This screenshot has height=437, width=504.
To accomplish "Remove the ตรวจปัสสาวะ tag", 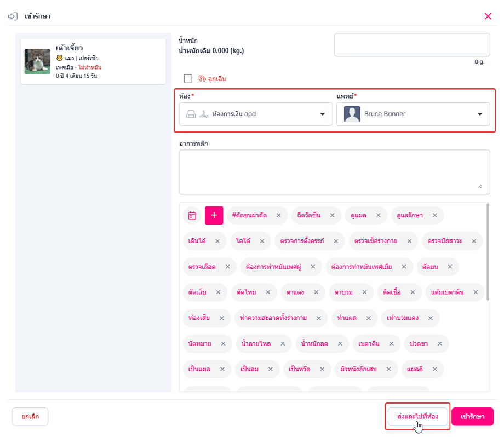I will click(474, 241).
